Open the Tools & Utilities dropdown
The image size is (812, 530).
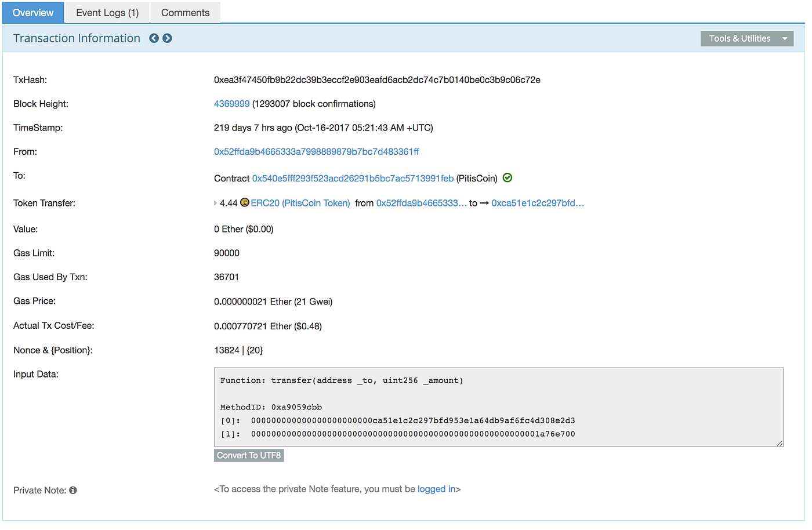click(x=747, y=38)
